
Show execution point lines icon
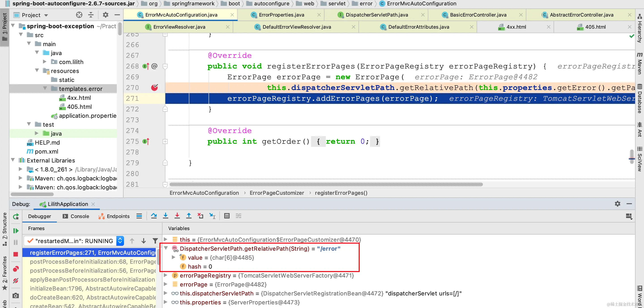click(x=139, y=216)
